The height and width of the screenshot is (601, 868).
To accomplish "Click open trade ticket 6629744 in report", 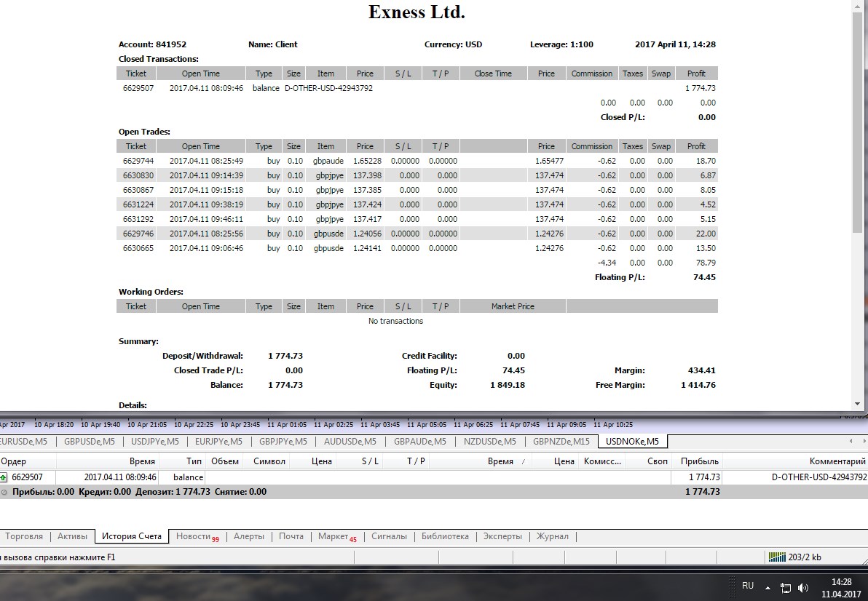I will [x=138, y=161].
